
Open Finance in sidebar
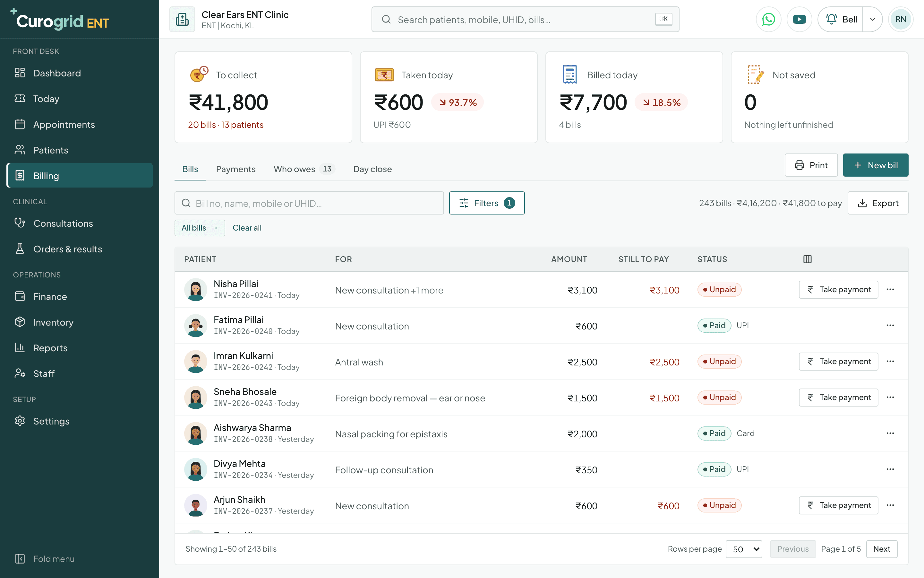[80, 297]
